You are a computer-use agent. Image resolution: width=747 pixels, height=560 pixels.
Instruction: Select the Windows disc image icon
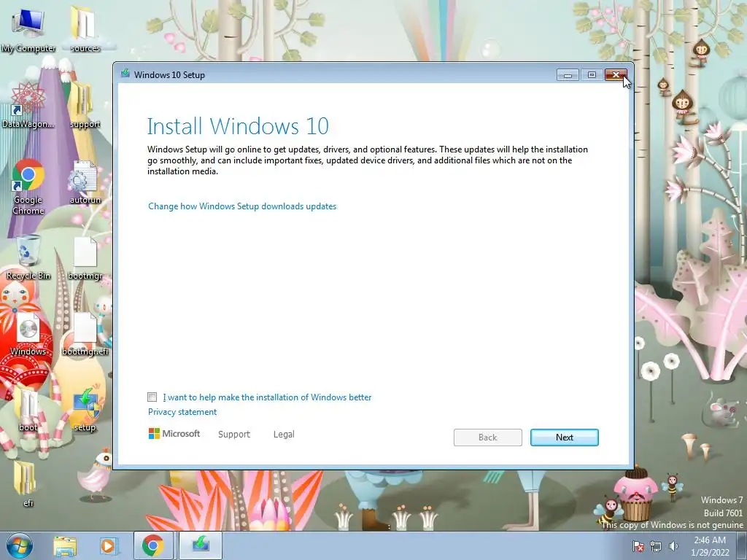(x=28, y=333)
